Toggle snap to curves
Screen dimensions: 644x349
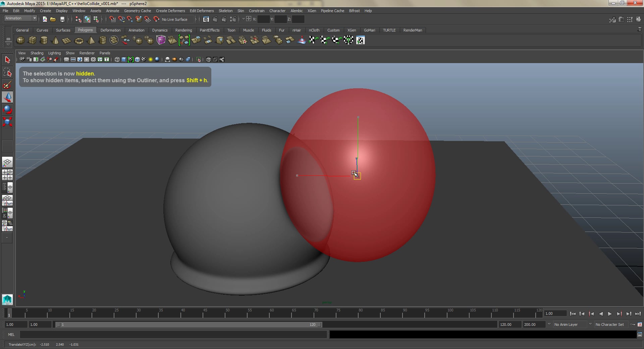click(x=121, y=19)
